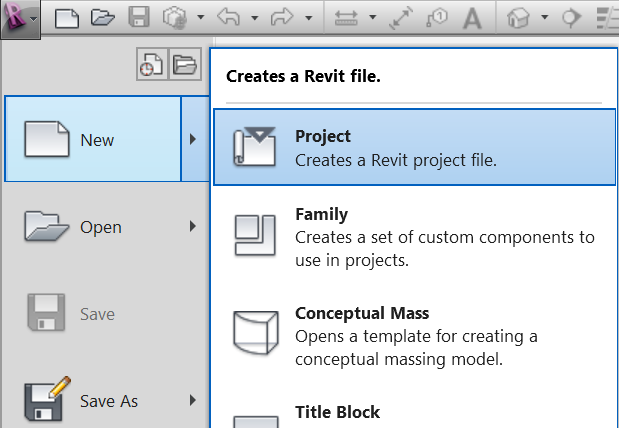Click the Open folder icon in toolbar
Image resolution: width=619 pixels, height=428 pixels.
coord(102,18)
